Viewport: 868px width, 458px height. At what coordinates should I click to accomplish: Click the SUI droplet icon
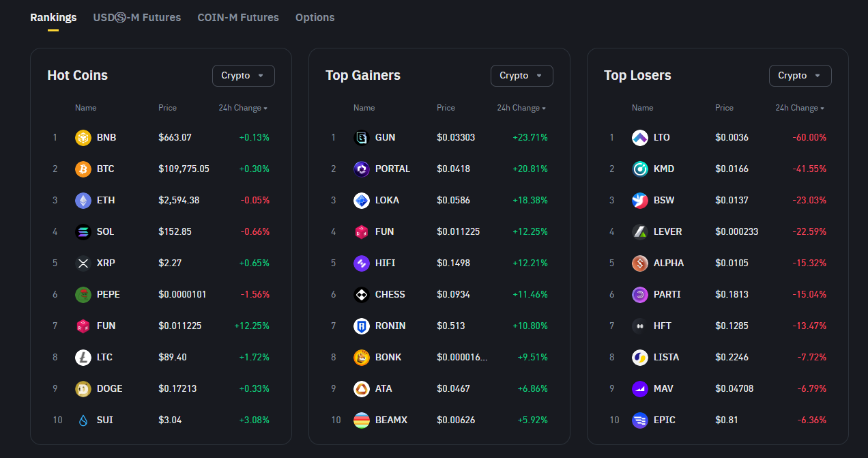coord(83,420)
